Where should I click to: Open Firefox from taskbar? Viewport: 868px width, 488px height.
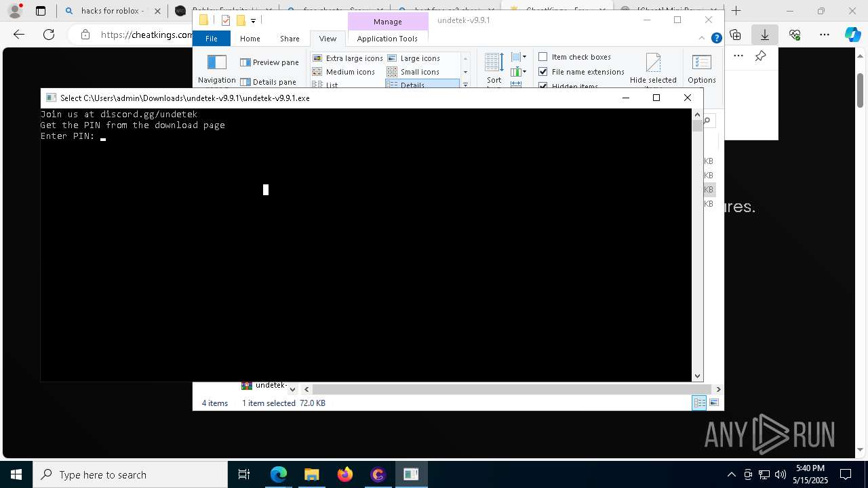pos(345,474)
